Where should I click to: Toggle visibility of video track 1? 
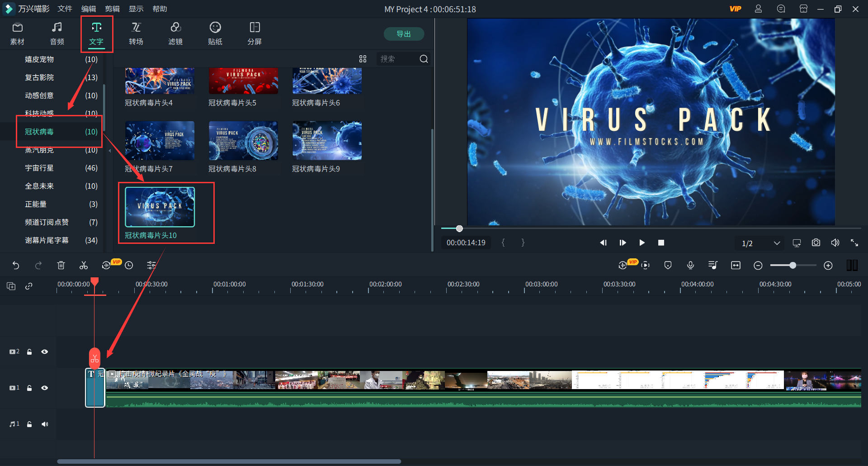coord(44,388)
